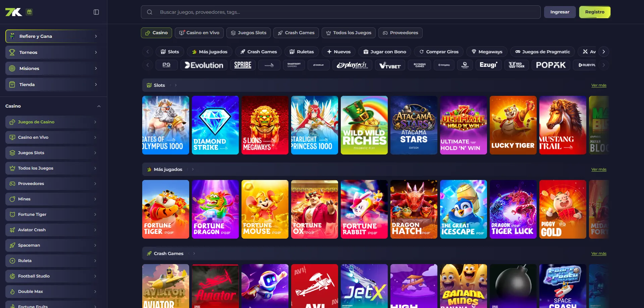Screen dimensions: 644x308
Task: Click the 7K logo
Action: tap(14, 12)
